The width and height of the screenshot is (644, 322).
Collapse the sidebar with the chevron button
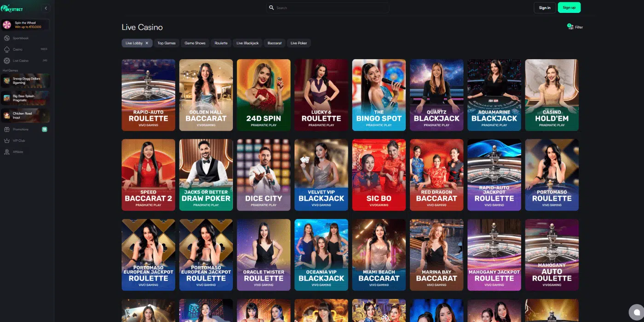pyautogui.click(x=46, y=8)
